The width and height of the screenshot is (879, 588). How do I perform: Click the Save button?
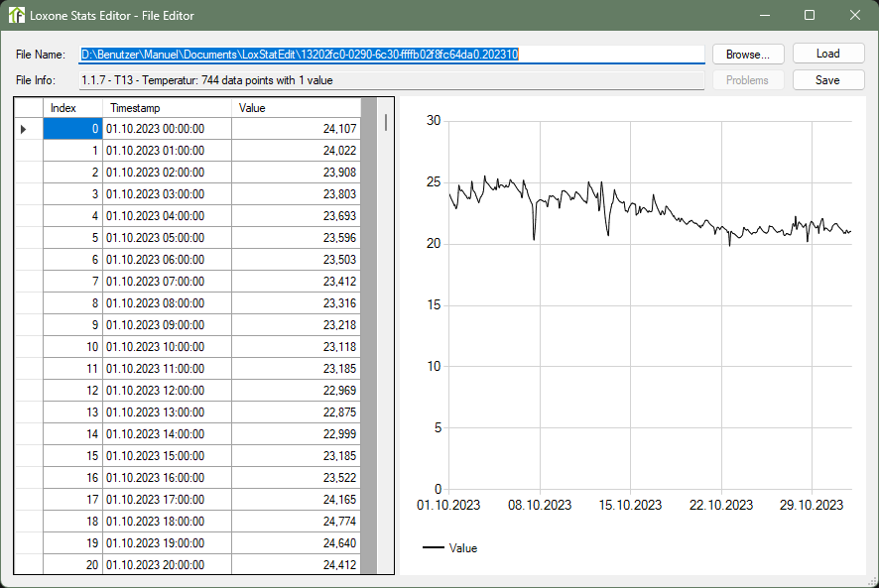pos(828,80)
